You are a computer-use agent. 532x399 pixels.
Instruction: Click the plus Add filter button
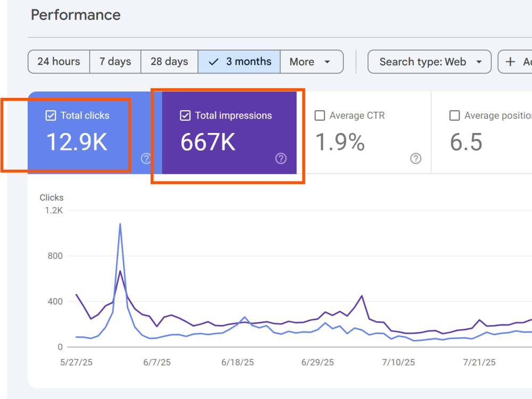click(515, 62)
